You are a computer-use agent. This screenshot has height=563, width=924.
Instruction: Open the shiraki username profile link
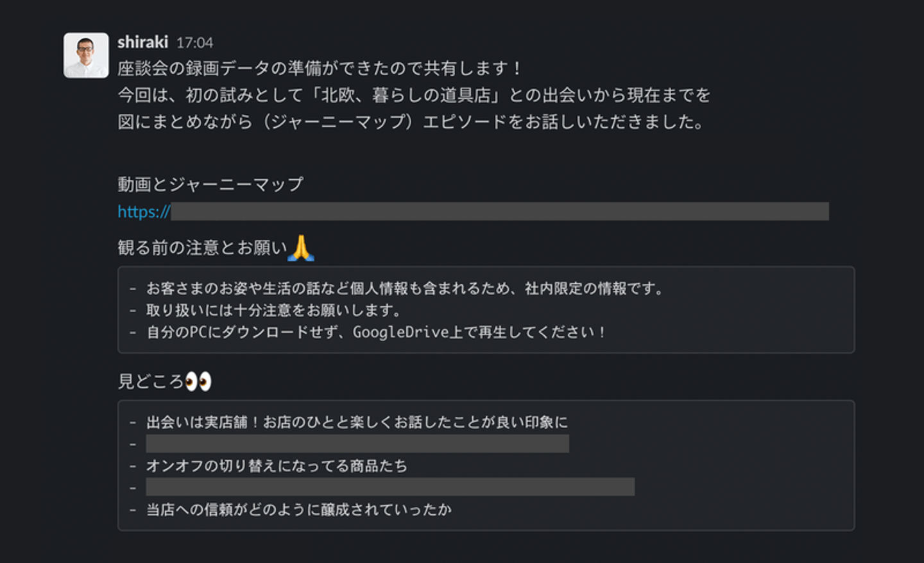click(x=142, y=42)
